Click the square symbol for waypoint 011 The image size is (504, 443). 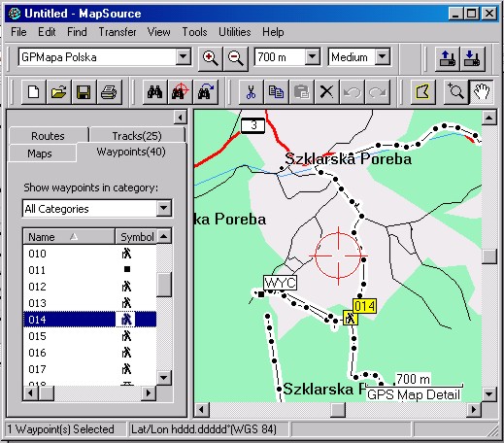pos(127,269)
